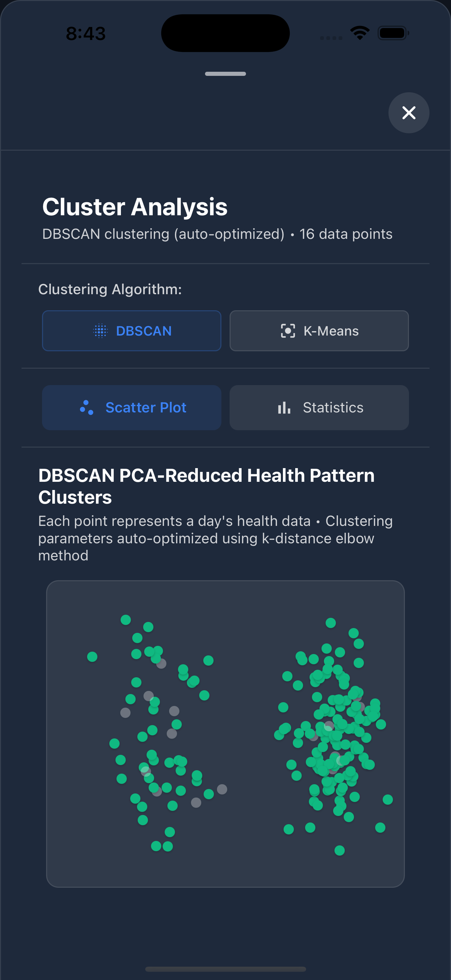The image size is (451, 980).
Task: Close the Cluster Analysis sheet
Action: pos(409,113)
